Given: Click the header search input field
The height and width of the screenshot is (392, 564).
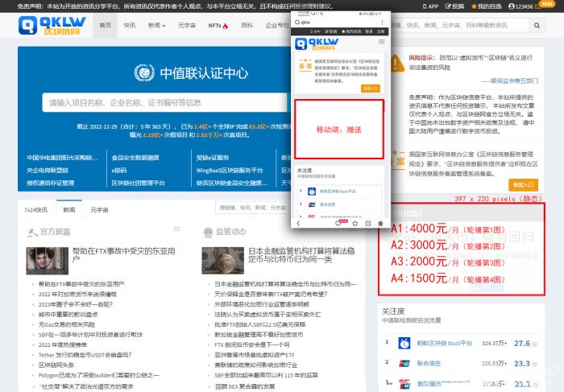Looking at the screenshot, I should 460,26.
